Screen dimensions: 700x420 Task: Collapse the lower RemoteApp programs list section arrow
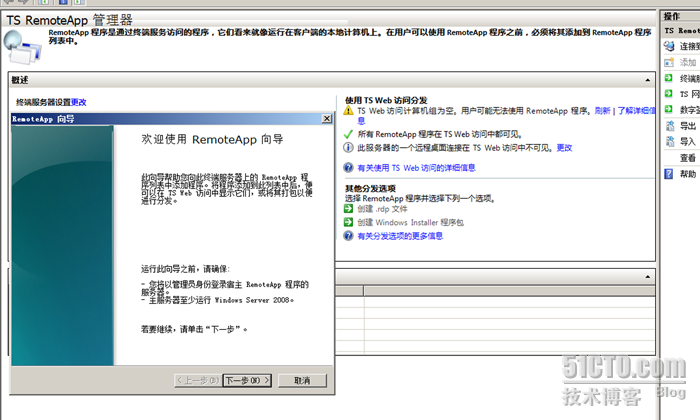pos(647,277)
